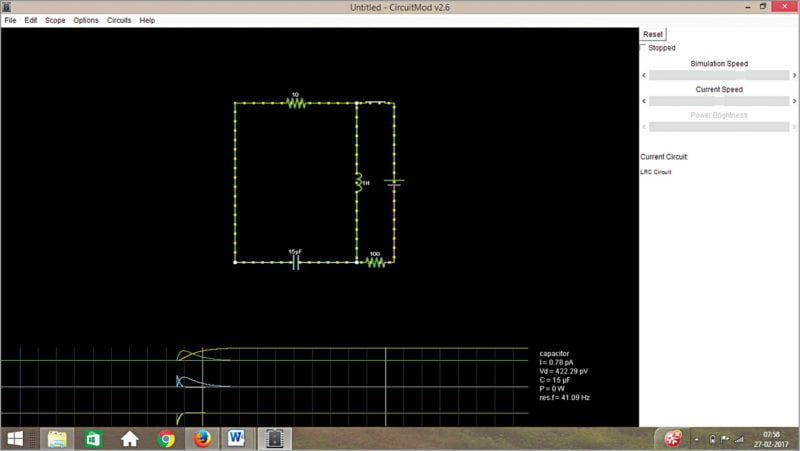Open the File menu

pos(10,20)
